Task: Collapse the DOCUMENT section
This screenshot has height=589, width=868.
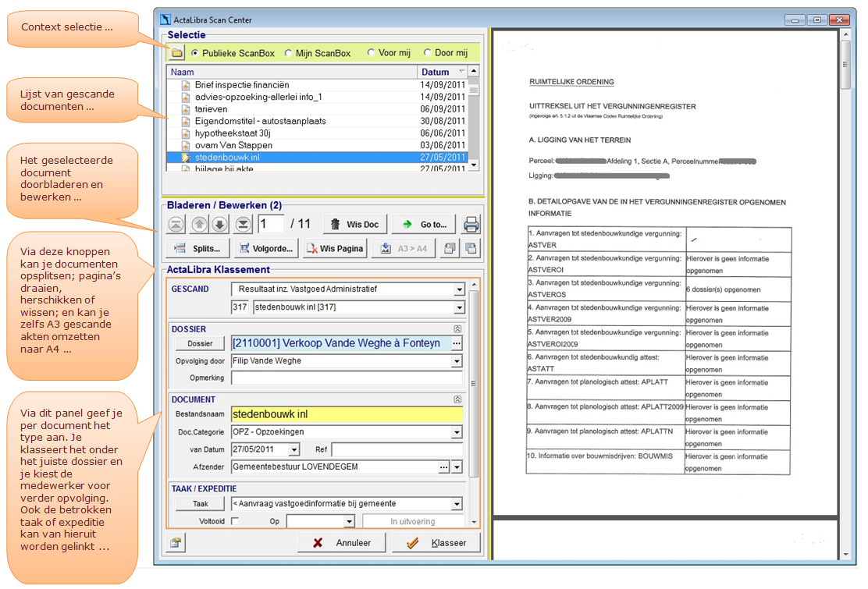Action: (x=457, y=399)
